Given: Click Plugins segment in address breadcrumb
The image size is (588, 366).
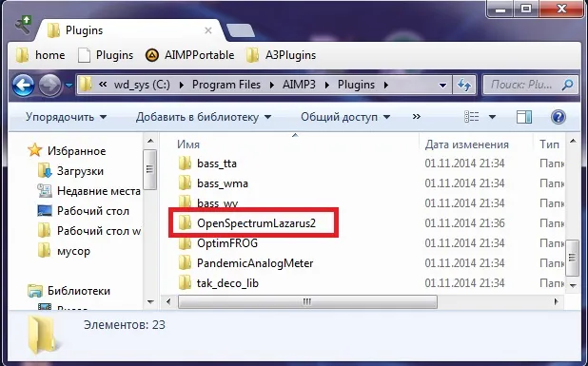Looking at the screenshot, I should 356,85.
